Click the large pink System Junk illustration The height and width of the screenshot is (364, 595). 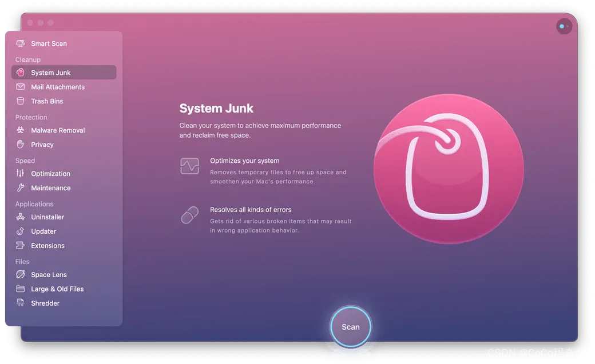tap(449, 169)
